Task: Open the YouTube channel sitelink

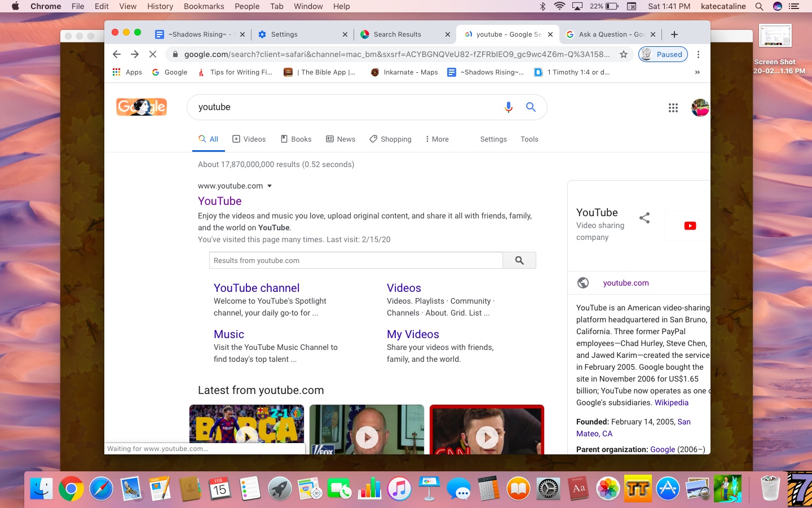Action: pyautogui.click(x=257, y=288)
